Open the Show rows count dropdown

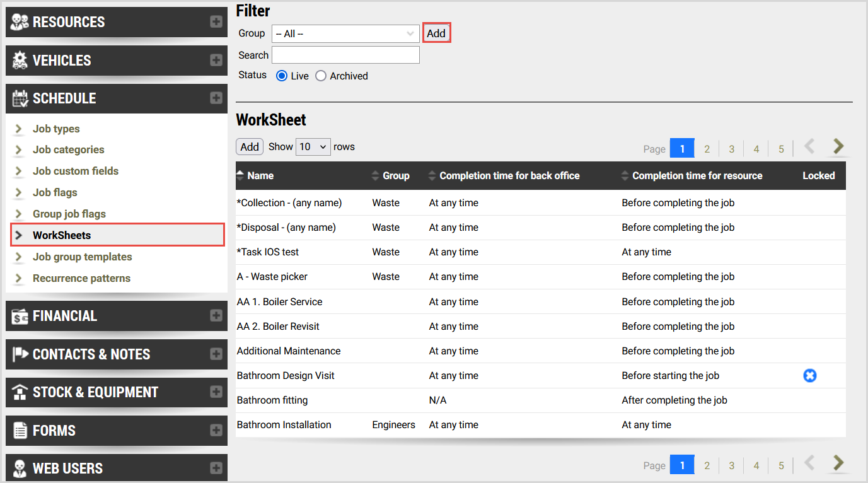(x=313, y=147)
